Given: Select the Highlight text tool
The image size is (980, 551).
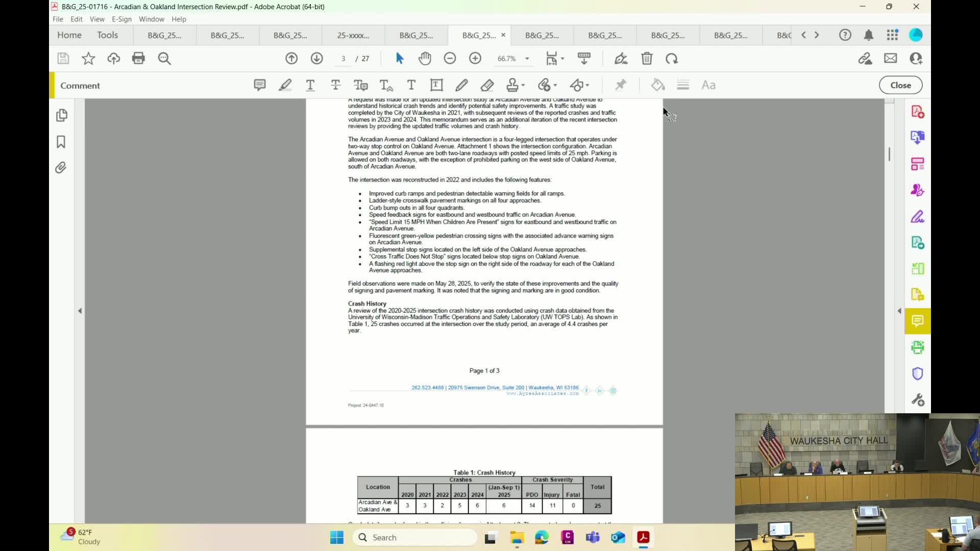Looking at the screenshot, I should 285,85.
